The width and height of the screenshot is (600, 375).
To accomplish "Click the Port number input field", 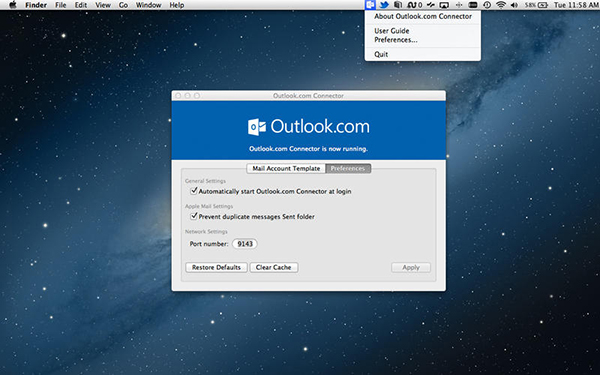I will 245,244.
